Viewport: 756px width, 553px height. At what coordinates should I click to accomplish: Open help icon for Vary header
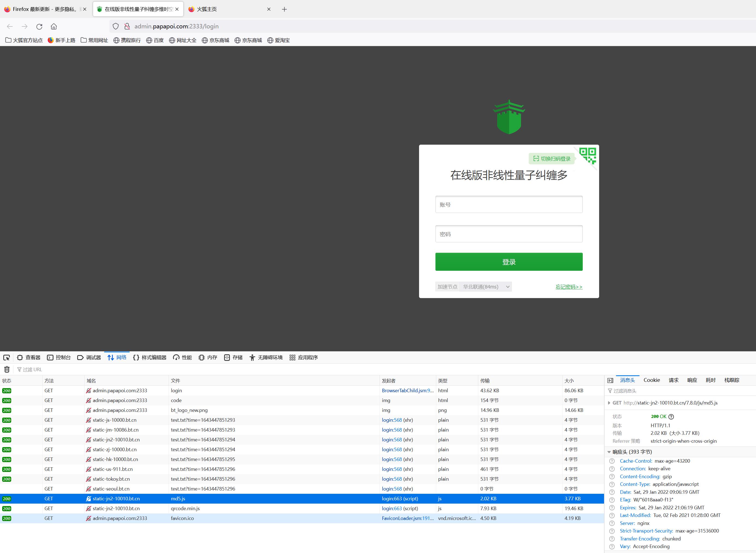point(612,547)
